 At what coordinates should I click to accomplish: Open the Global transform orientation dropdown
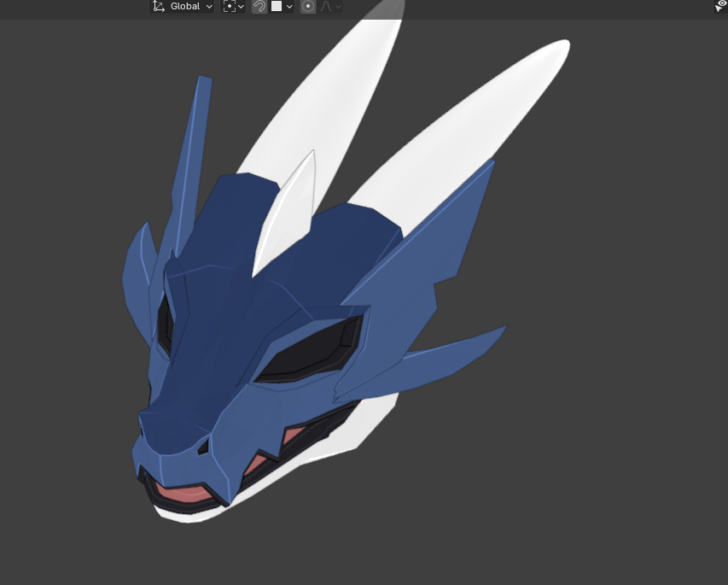tap(182, 7)
